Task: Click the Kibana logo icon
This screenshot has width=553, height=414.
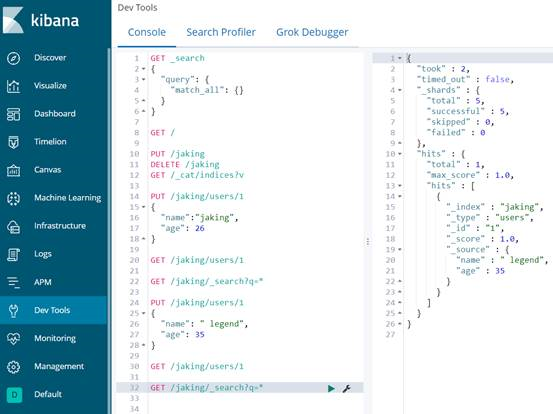Action: point(13,20)
